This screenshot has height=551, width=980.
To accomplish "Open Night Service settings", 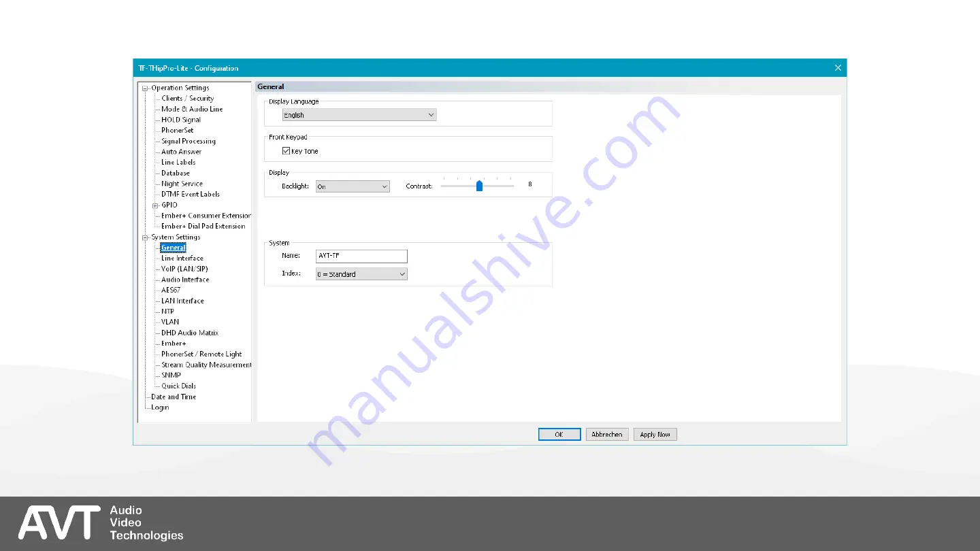I will (182, 184).
